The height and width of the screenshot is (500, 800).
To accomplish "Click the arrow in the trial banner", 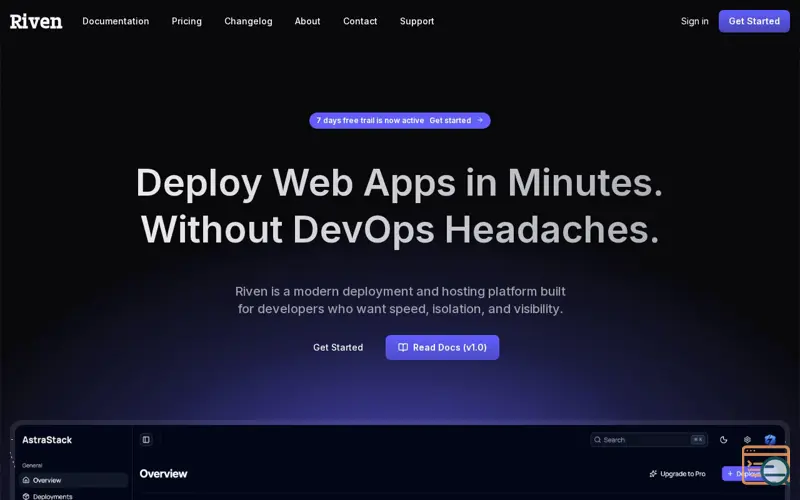I will tap(480, 120).
